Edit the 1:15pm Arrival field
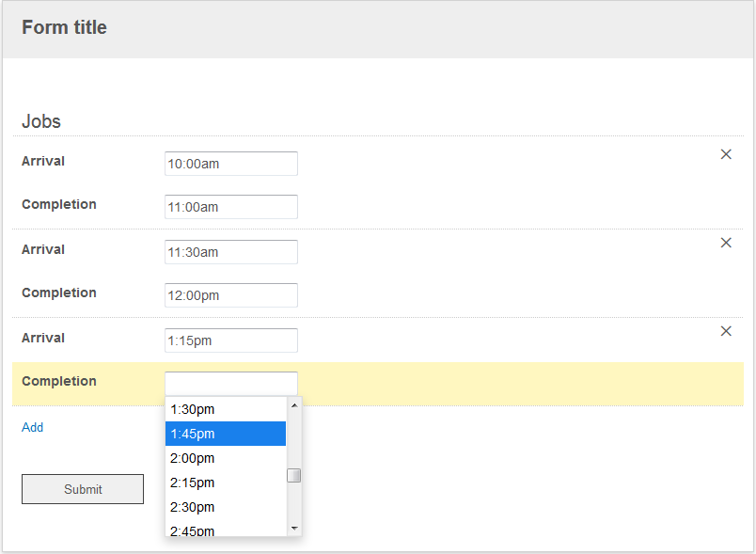Screen dimensions: 756x554 (x=231, y=340)
